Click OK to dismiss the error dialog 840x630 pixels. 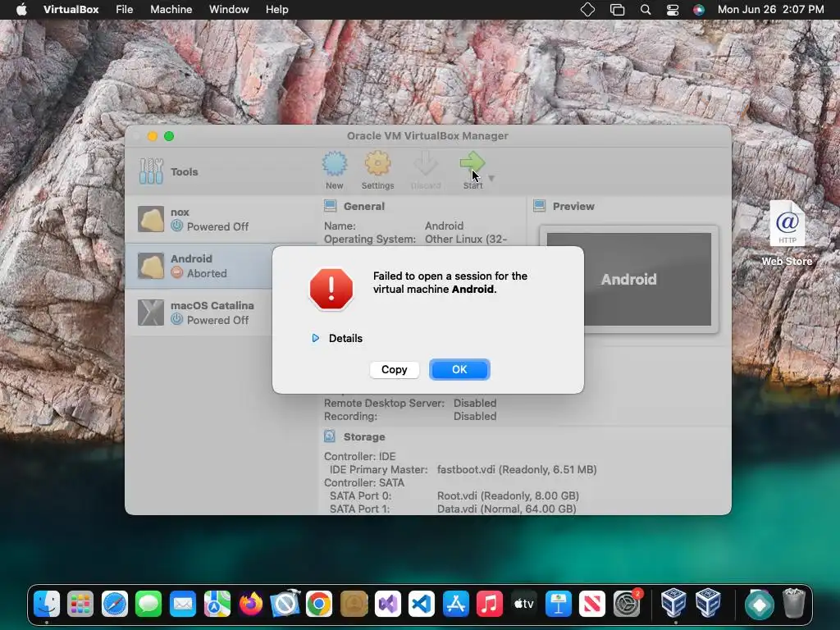459,370
